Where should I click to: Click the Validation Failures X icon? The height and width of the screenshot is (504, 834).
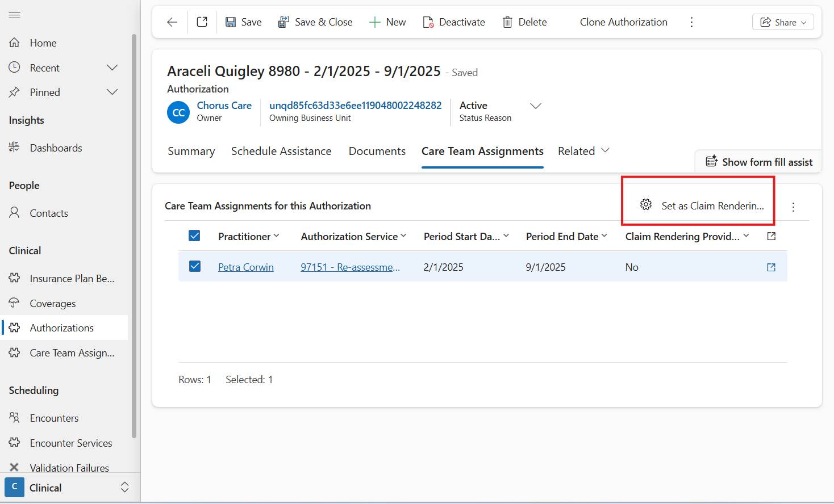point(15,468)
